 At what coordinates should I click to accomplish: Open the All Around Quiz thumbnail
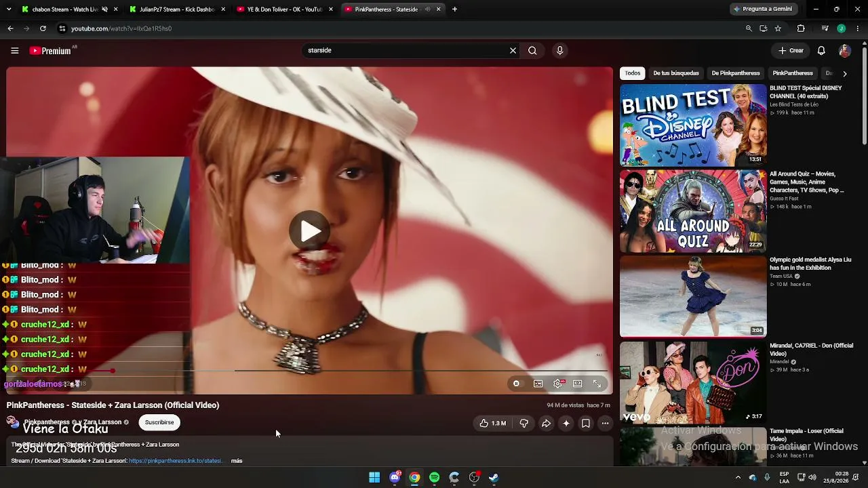[693, 211]
